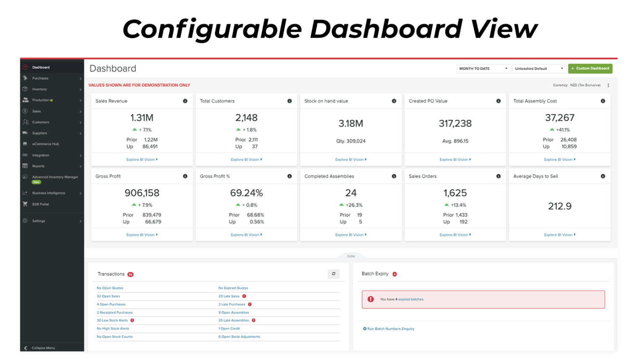
Task: Open the three-dot options menu near Currency
Action: (x=608, y=85)
